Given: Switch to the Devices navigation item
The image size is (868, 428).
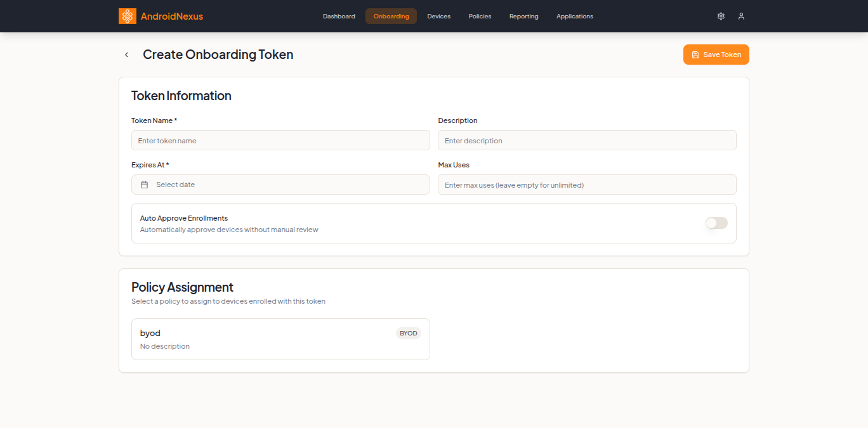Looking at the screenshot, I should [x=438, y=16].
